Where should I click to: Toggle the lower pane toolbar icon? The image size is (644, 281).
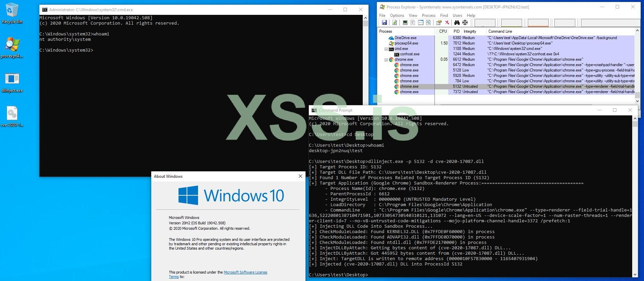pos(420,23)
